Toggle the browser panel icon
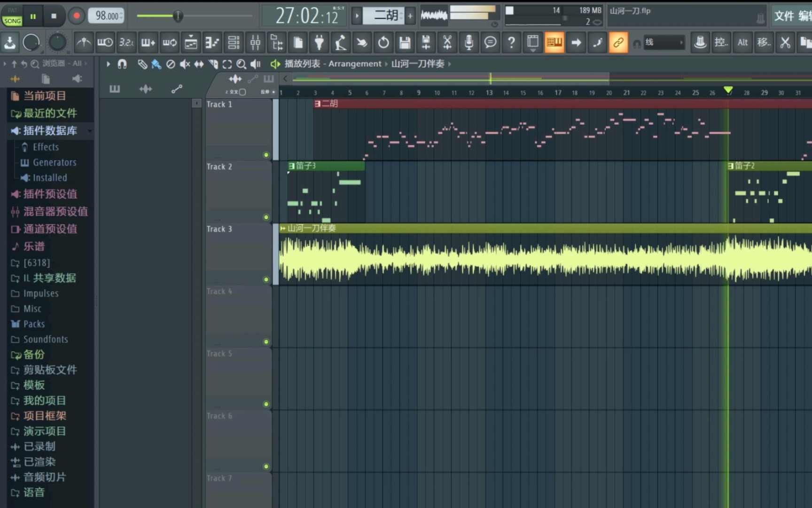This screenshot has width=812, height=508. pos(276,43)
